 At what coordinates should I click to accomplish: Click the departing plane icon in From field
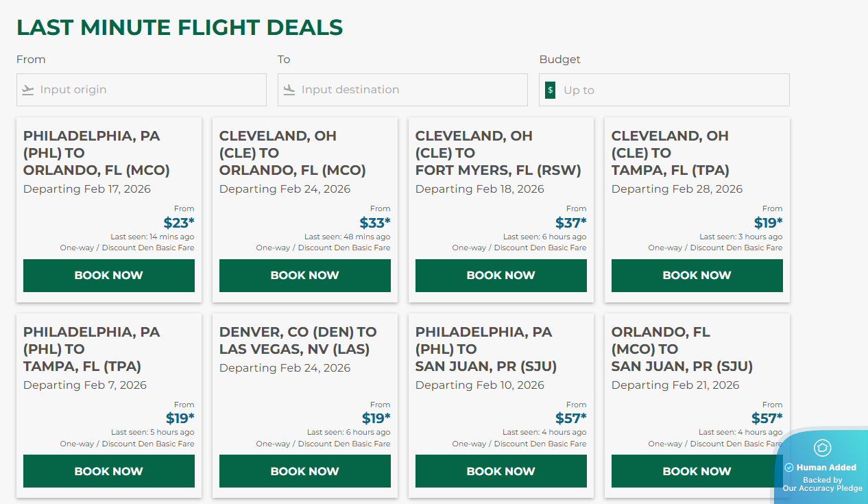coord(28,90)
